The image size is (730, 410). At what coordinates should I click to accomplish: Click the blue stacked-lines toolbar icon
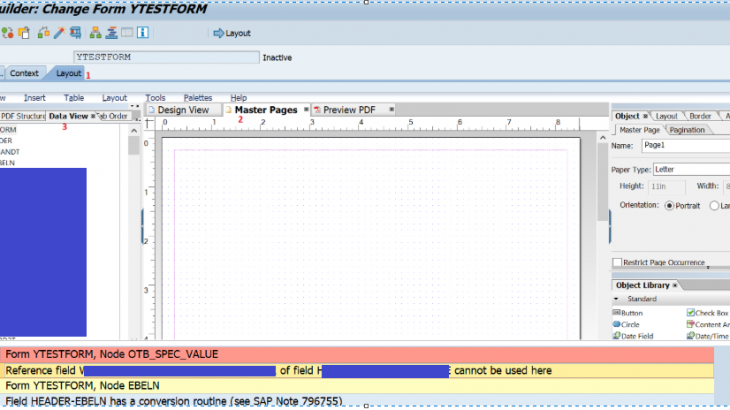coord(111,33)
